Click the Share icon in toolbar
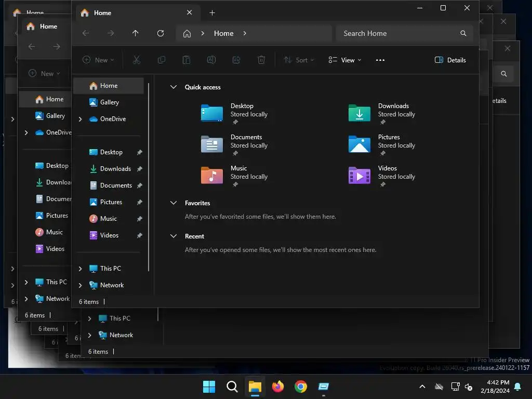 point(236,60)
